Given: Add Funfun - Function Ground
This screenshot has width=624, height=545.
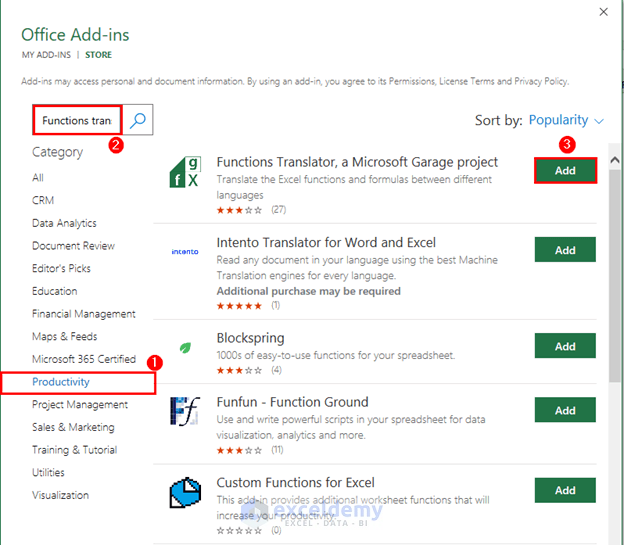Looking at the screenshot, I should click(565, 410).
